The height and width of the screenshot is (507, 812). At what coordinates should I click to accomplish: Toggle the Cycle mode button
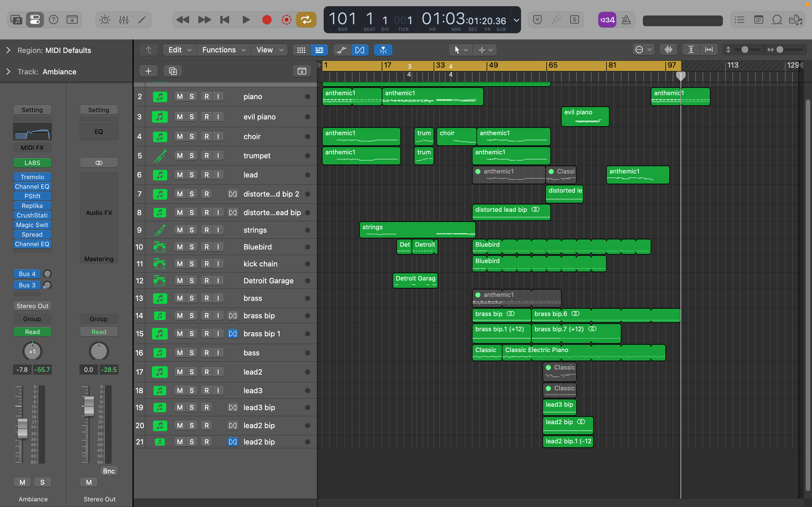[306, 20]
